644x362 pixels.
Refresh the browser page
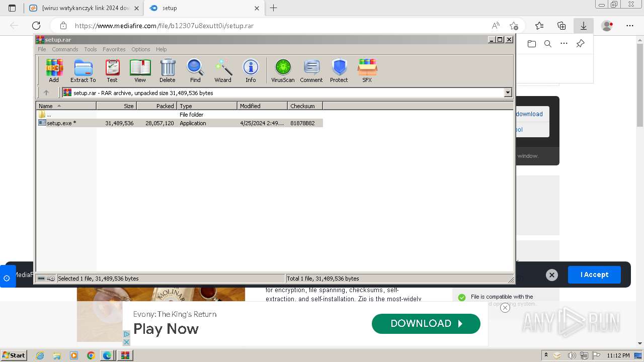(36, 26)
